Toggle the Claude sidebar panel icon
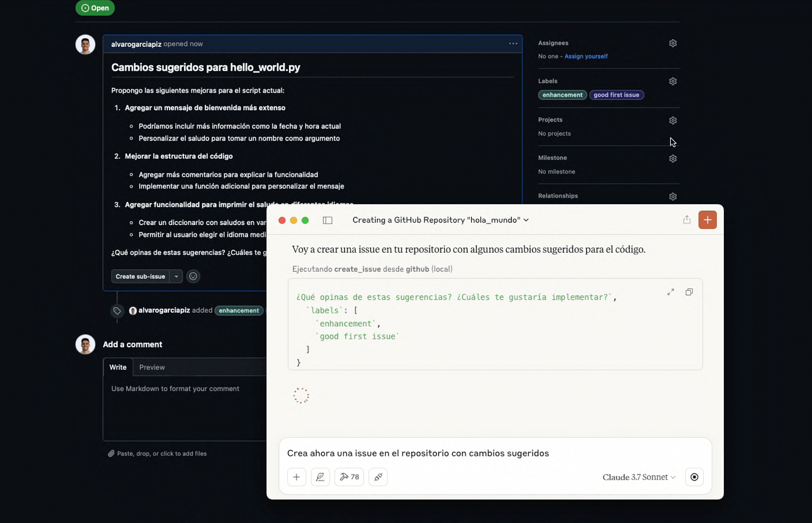 [x=327, y=220]
